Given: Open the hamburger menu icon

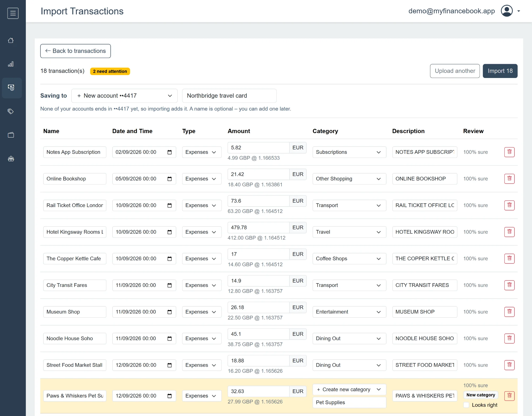Looking at the screenshot, I should [13, 13].
